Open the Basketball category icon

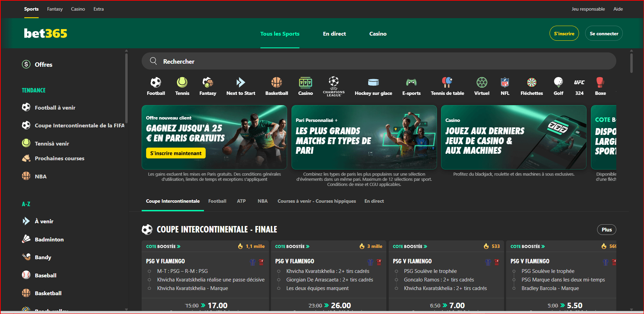[276, 83]
